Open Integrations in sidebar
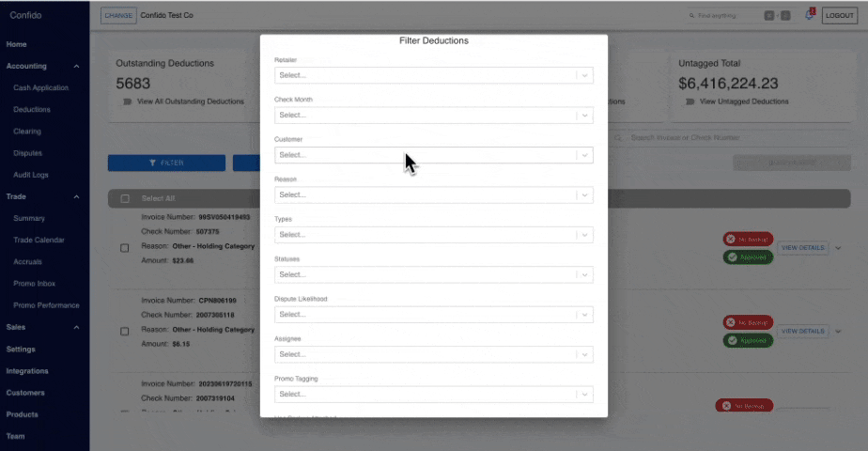The width and height of the screenshot is (868, 451). tap(27, 371)
